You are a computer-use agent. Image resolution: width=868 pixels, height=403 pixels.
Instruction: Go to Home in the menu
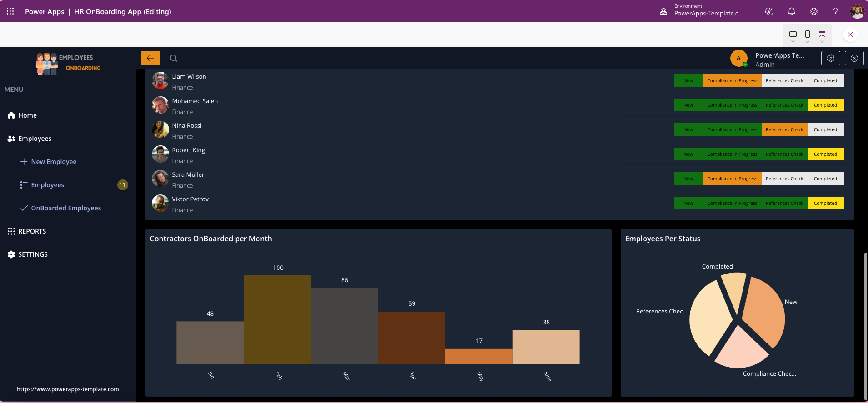(x=27, y=115)
